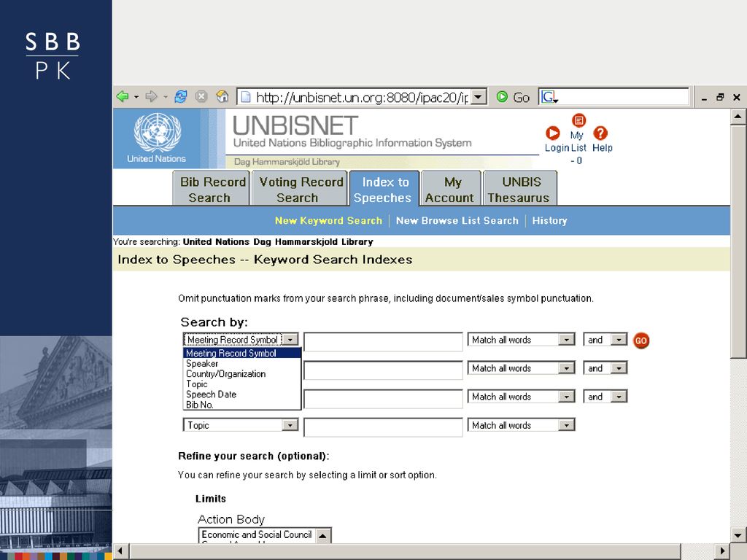Click the History link

(549, 220)
